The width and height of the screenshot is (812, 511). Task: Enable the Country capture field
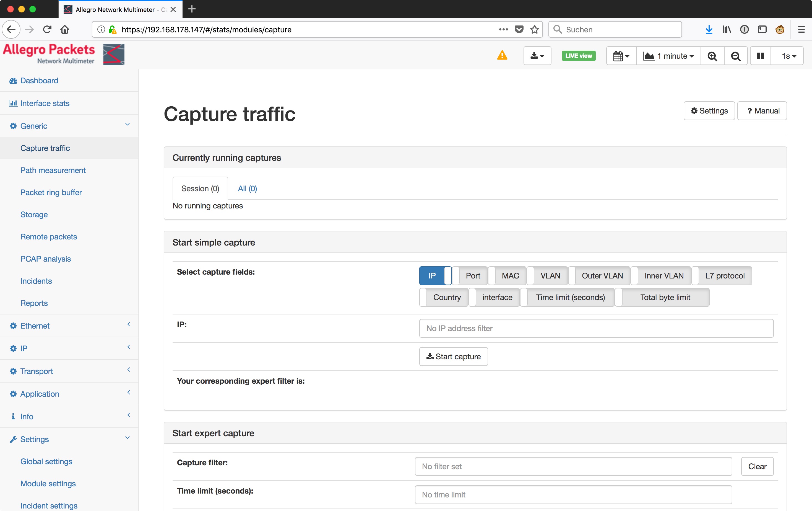444,297
